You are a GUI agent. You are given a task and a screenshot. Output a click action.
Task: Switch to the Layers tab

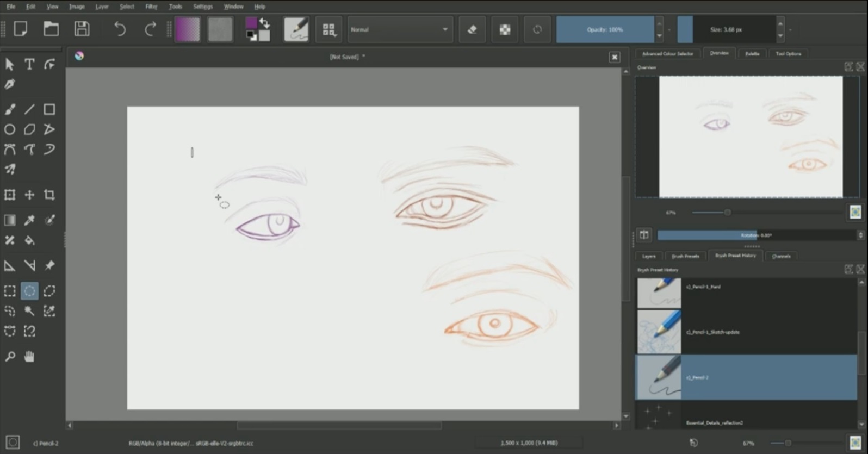[649, 256]
